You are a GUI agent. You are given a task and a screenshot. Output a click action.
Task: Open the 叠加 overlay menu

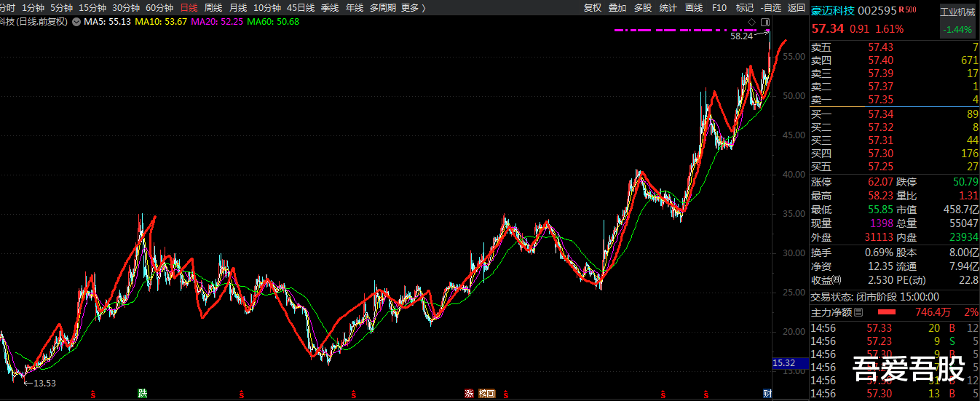tap(617, 7)
